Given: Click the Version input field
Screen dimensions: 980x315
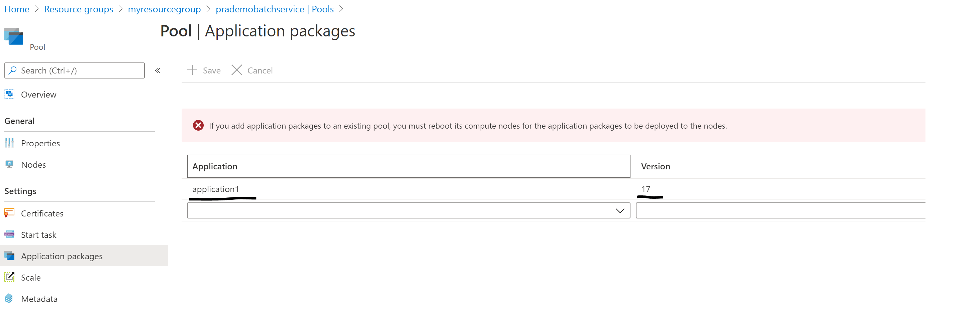Looking at the screenshot, I should pyautogui.click(x=780, y=210).
